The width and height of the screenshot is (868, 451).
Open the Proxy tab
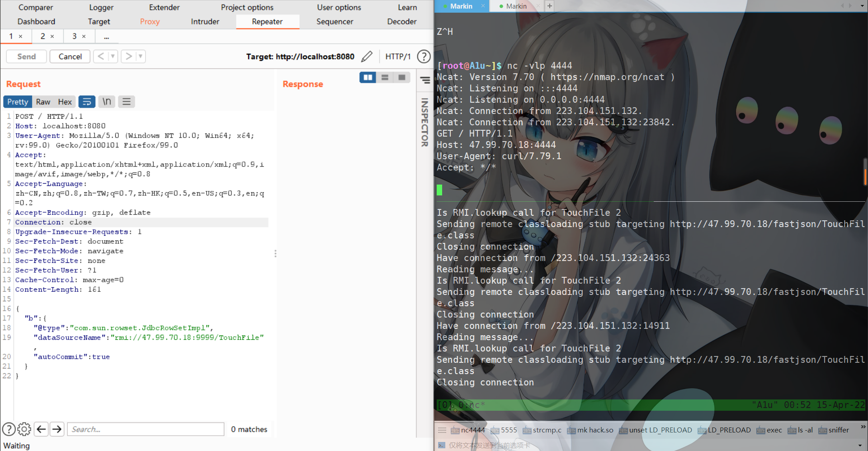pyautogui.click(x=150, y=21)
